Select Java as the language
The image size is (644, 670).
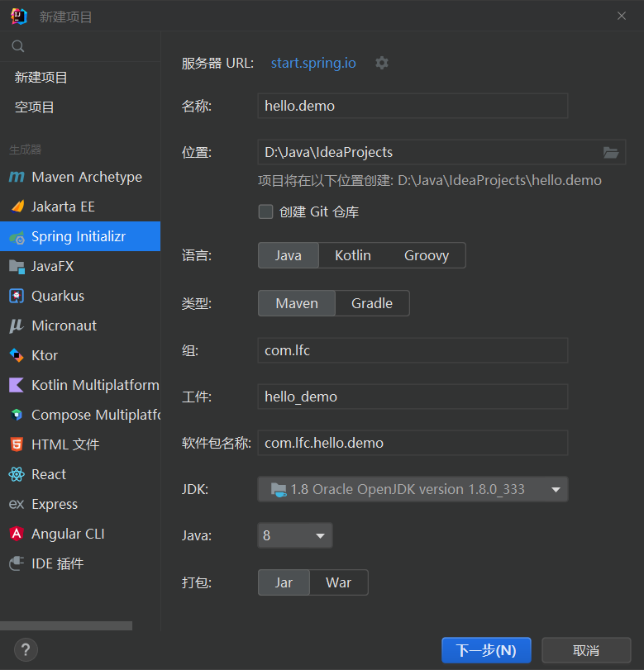click(289, 255)
